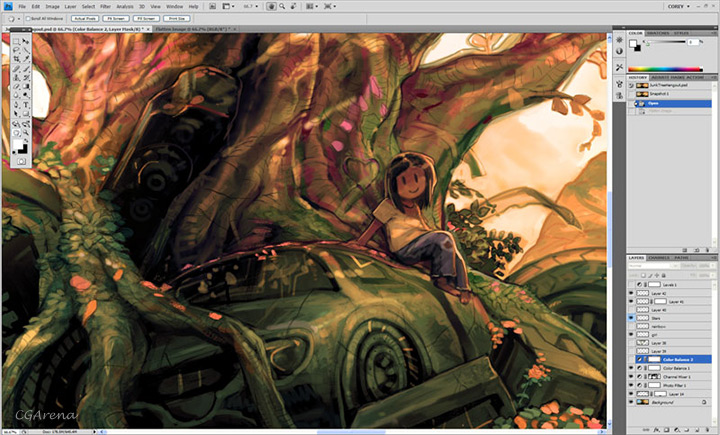Hide the Stars layer
The width and height of the screenshot is (720, 435).
[x=631, y=318]
